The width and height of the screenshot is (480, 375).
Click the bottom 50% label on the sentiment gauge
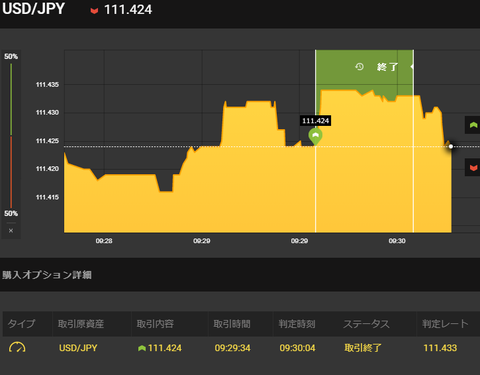click(x=11, y=213)
